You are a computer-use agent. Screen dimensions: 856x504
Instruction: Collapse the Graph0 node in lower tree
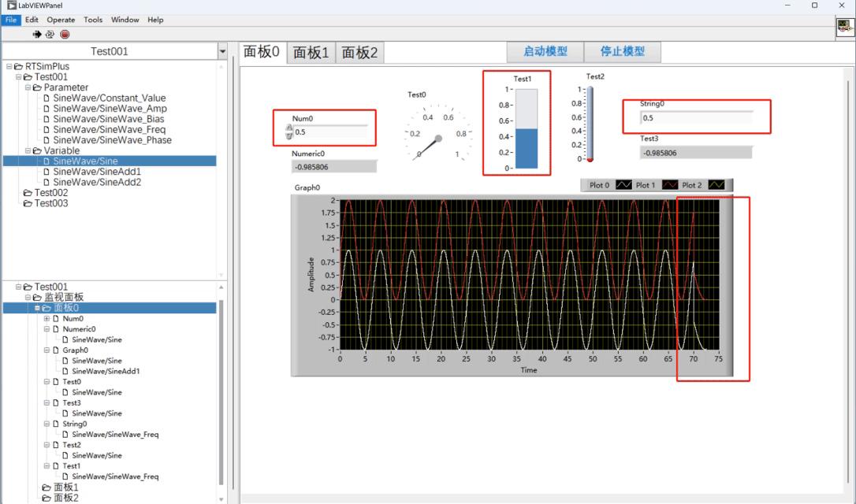[x=47, y=350]
